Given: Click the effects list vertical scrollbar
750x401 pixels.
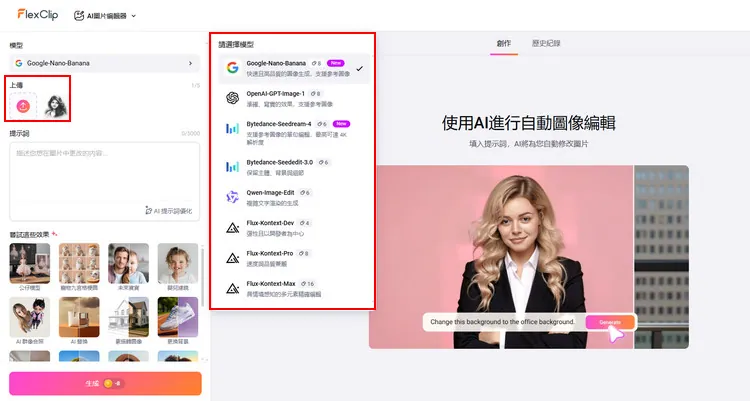Looking at the screenshot, I should coord(203,278).
